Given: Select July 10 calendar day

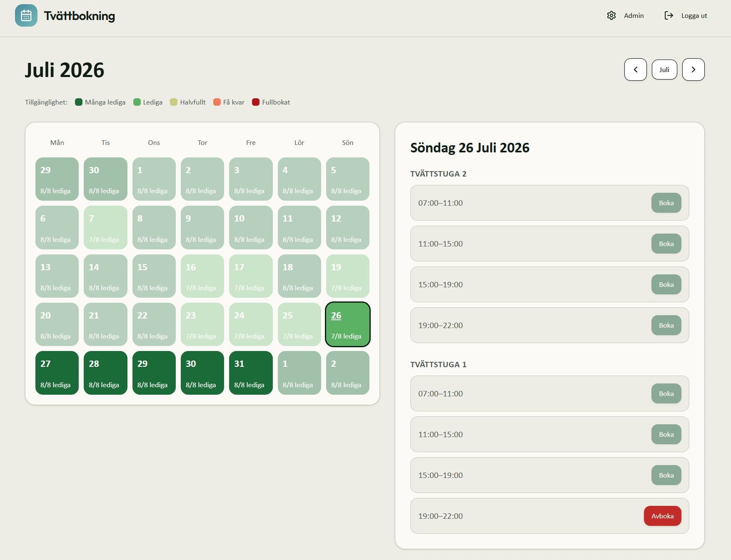Looking at the screenshot, I should [251, 227].
